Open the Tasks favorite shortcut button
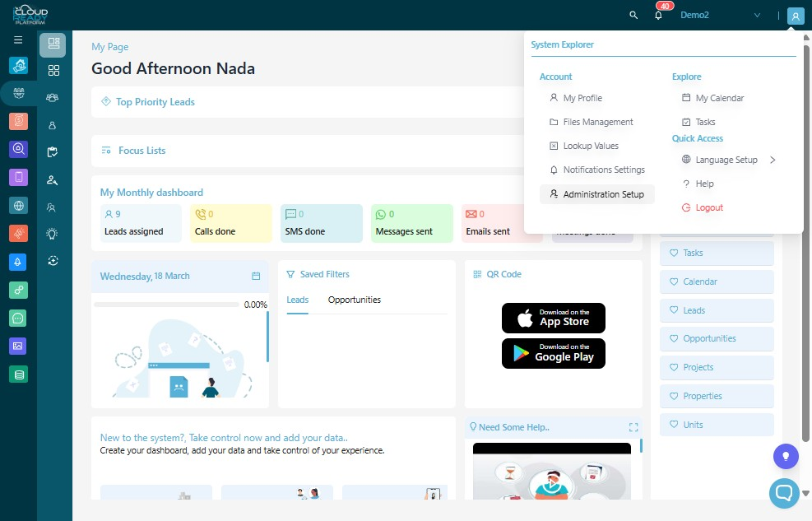 717,254
